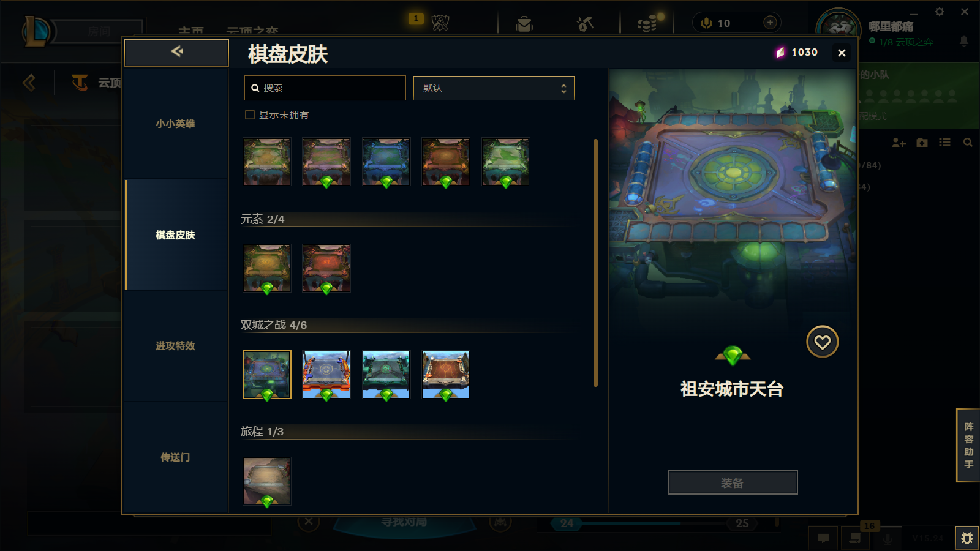Go back using the double-arrow icon
This screenshot has height=551, width=980.
[176, 52]
